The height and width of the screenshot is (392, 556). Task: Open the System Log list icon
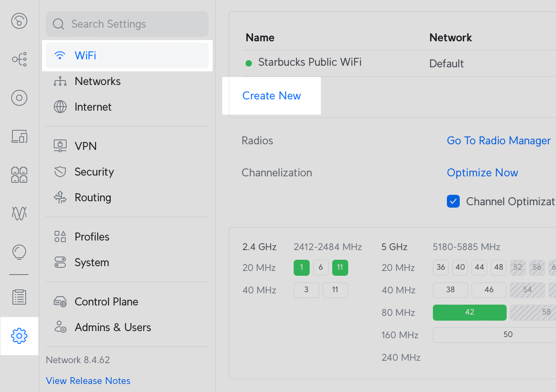(x=19, y=297)
